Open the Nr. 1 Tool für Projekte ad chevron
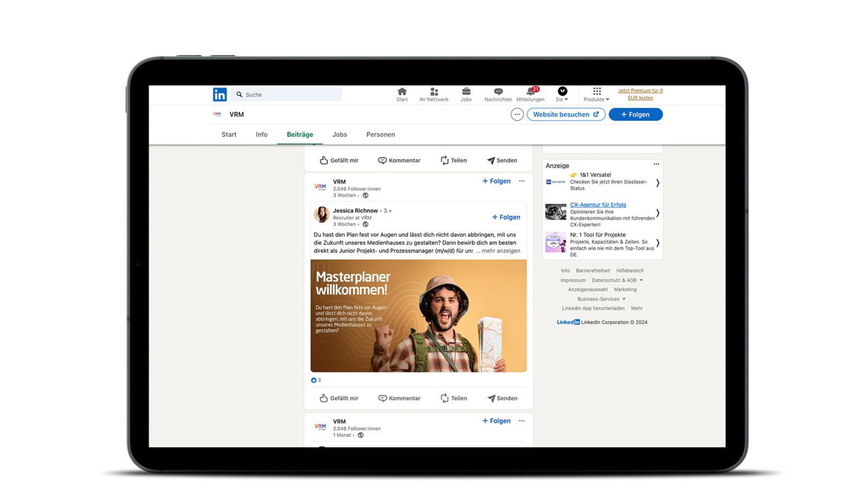This screenshot has width=868, height=488. (x=658, y=243)
